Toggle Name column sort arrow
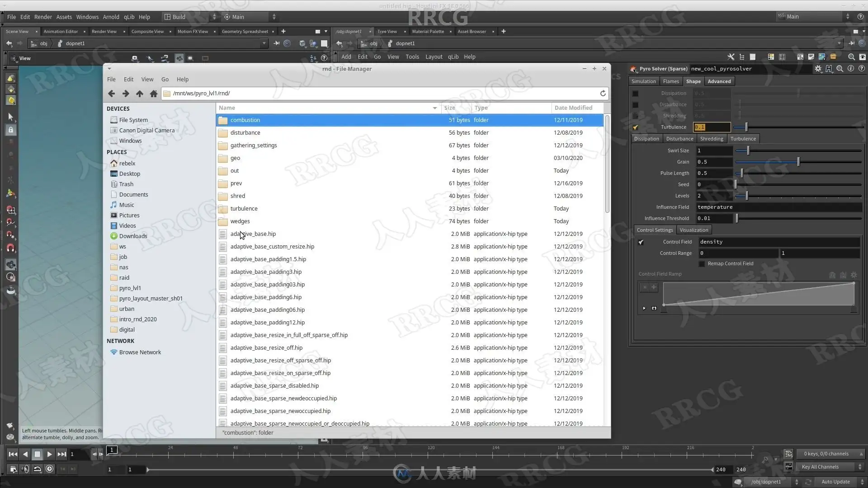Image resolution: width=868 pixels, height=488 pixels. tap(434, 108)
